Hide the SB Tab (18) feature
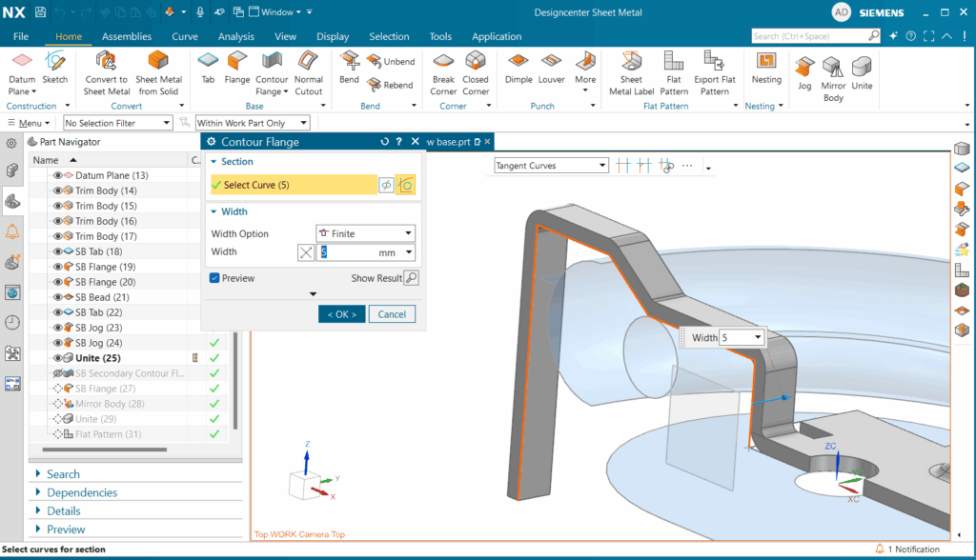The height and width of the screenshot is (560, 976). point(58,251)
